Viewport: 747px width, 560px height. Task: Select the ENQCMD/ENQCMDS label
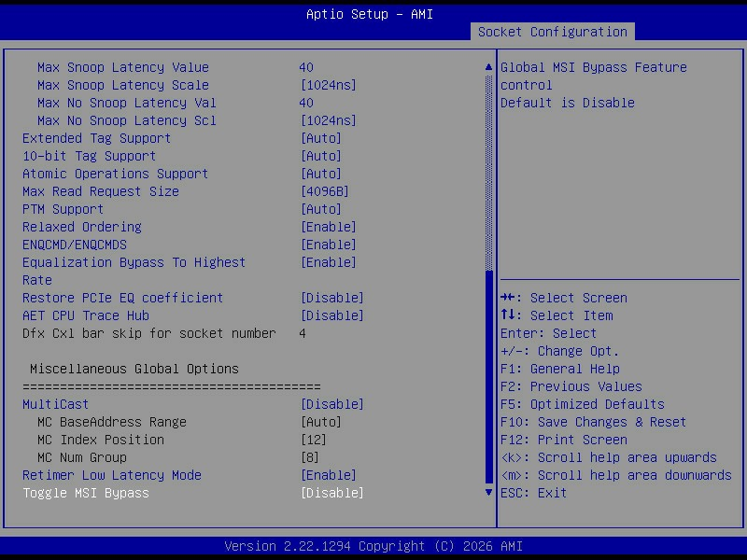[75, 245]
